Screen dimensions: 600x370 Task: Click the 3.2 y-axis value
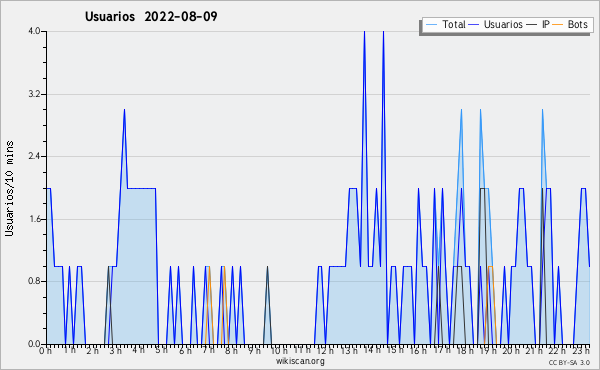[35, 94]
